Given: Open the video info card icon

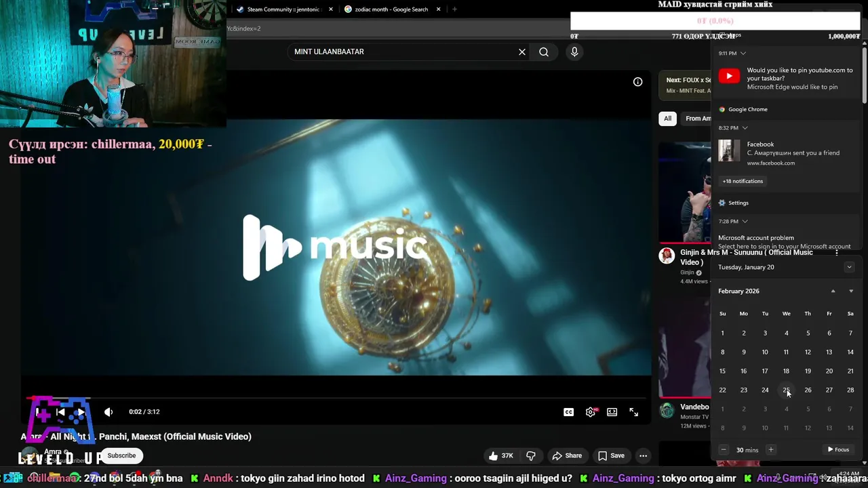Looking at the screenshot, I should tap(637, 82).
